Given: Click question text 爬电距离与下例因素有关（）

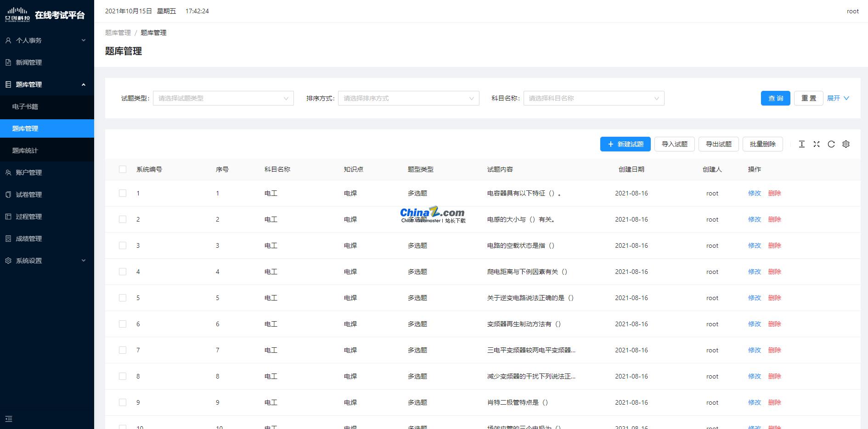Looking at the screenshot, I should [x=527, y=272].
